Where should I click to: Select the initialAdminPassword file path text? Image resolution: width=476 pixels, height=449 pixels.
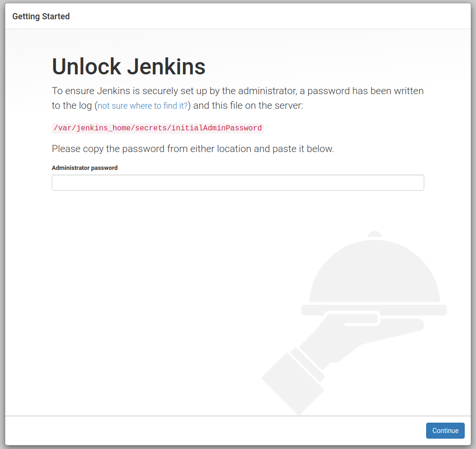(157, 128)
